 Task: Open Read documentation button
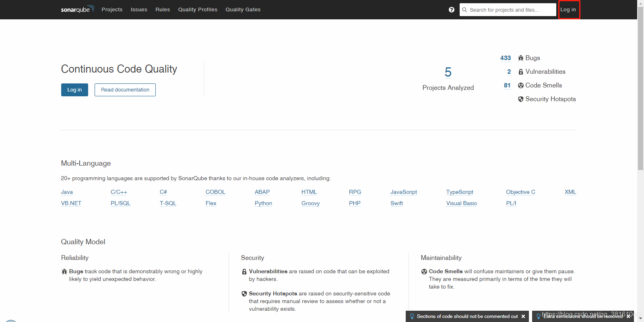coord(125,90)
